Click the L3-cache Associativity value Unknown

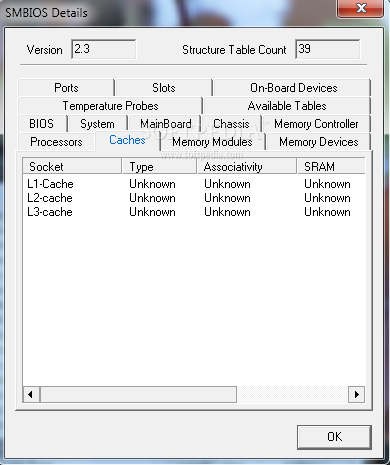(x=227, y=212)
